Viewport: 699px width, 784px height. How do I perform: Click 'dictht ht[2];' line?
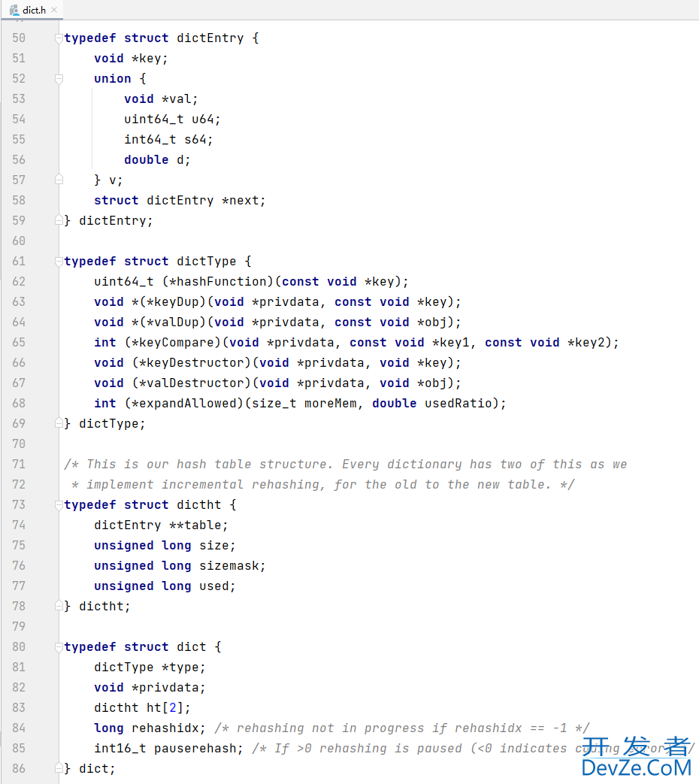point(143,708)
